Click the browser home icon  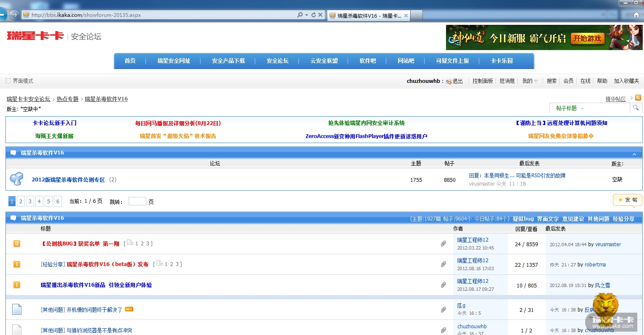tap(636, 15)
